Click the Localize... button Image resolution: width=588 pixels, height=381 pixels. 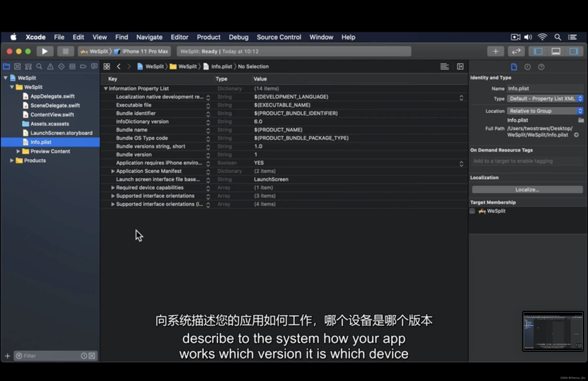527,190
